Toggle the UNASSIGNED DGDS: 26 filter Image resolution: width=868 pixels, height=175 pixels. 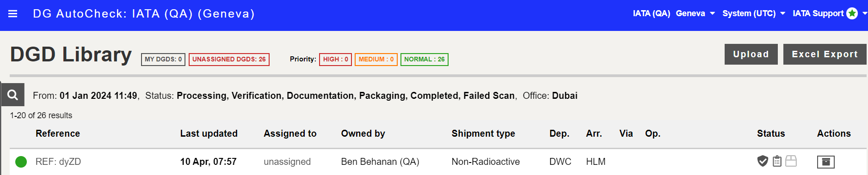pos(229,60)
